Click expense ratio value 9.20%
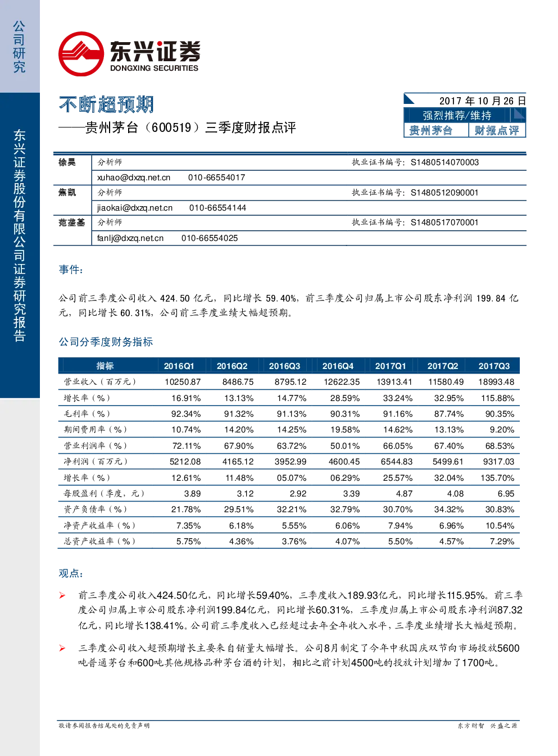 (x=502, y=430)
